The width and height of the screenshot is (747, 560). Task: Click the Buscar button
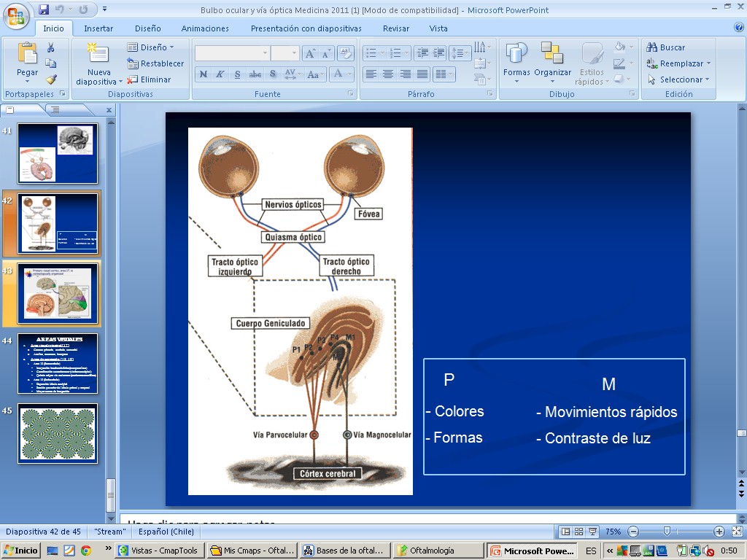[665, 47]
